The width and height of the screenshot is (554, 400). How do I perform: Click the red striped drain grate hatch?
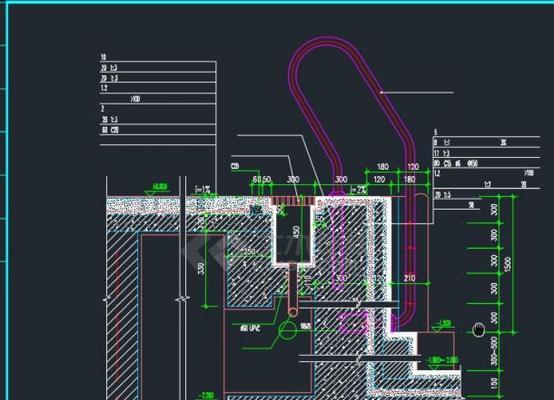(x=293, y=201)
